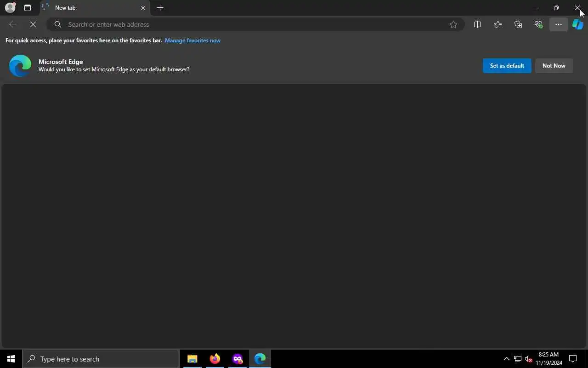Viewport: 588px width, 368px height.
Task: Click Microsoft Edge taskbar icon
Action: coord(260,359)
